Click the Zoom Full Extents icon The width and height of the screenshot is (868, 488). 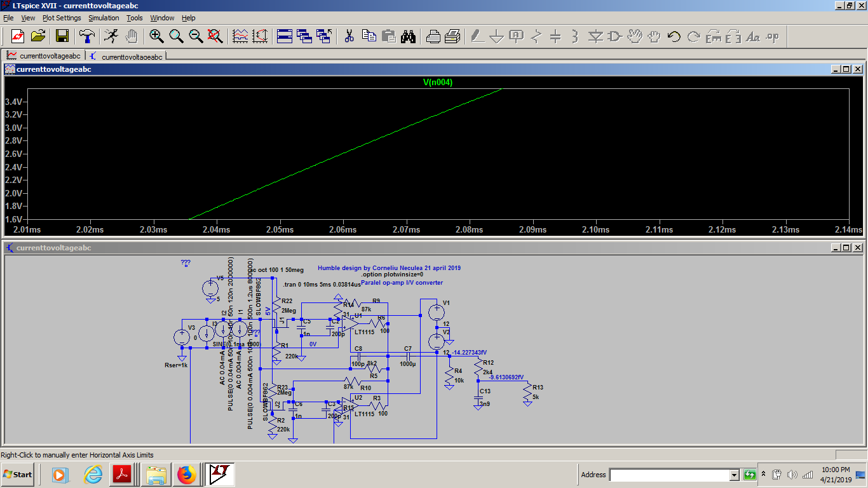[215, 36]
